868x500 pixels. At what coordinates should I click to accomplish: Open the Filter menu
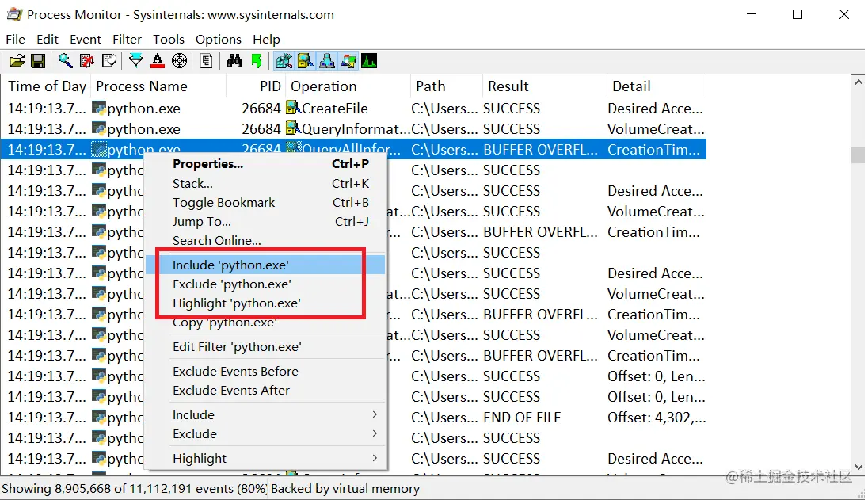128,40
